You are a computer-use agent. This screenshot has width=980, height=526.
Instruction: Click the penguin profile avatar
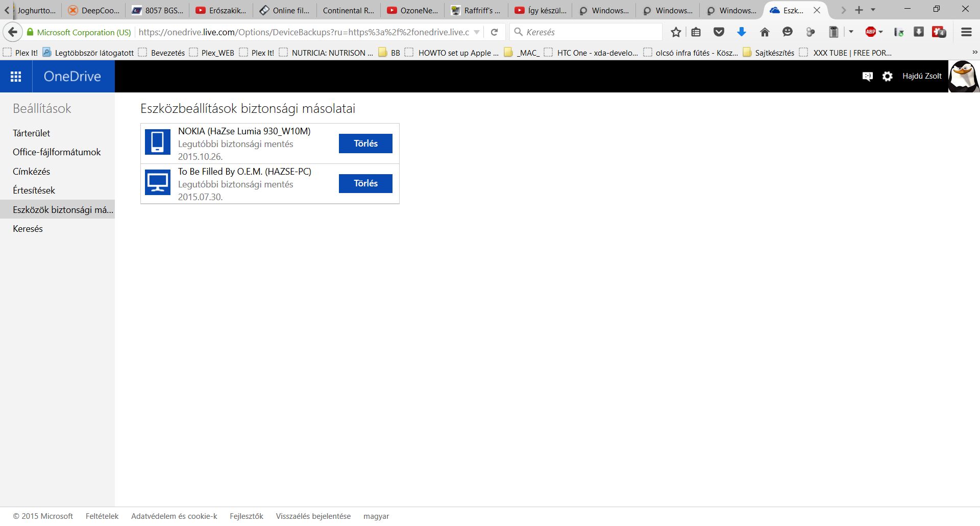click(964, 76)
